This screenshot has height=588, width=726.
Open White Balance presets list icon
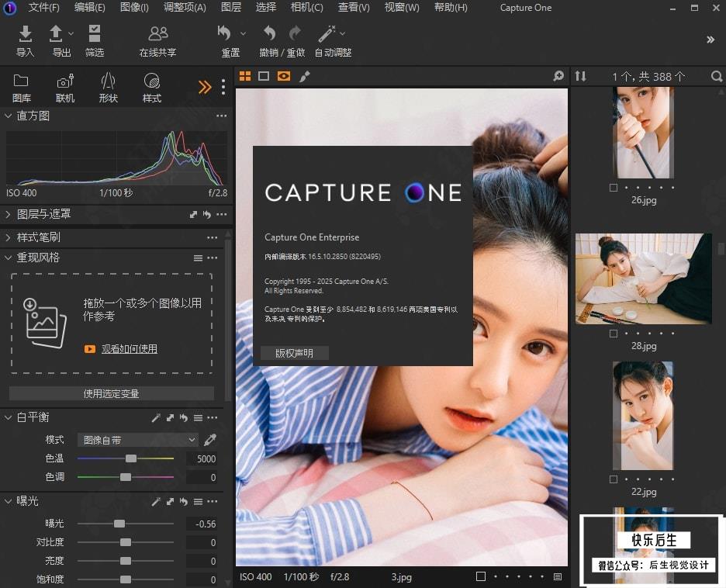(198, 417)
